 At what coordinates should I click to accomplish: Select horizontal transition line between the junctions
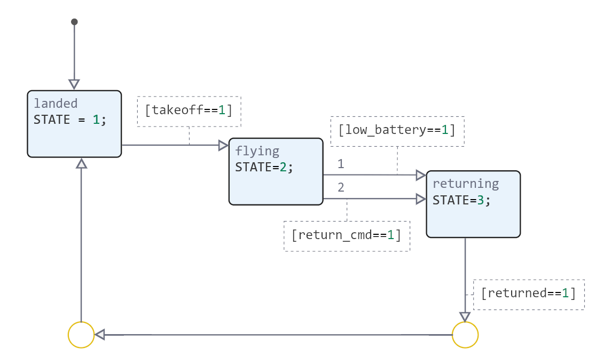point(272,335)
